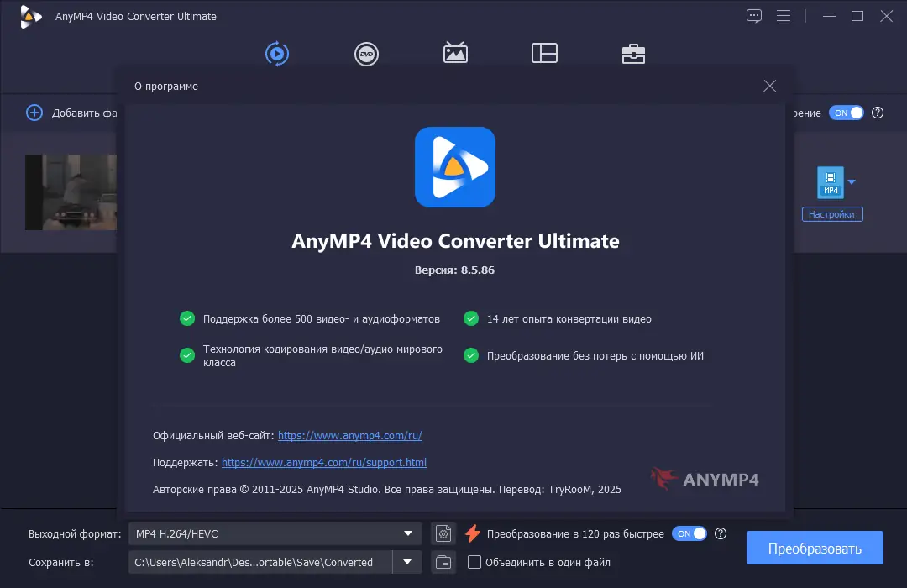Click the Сохранить в save path field
Image resolution: width=907 pixels, height=588 pixels.
point(260,562)
